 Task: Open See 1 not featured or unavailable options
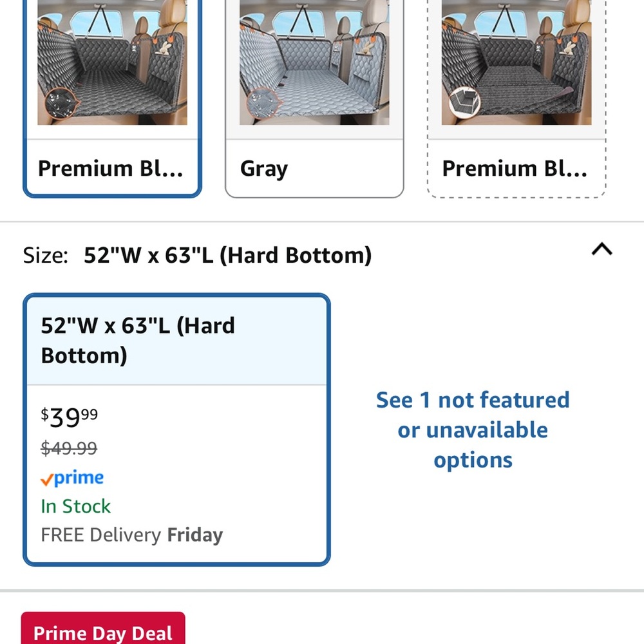(473, 430)
